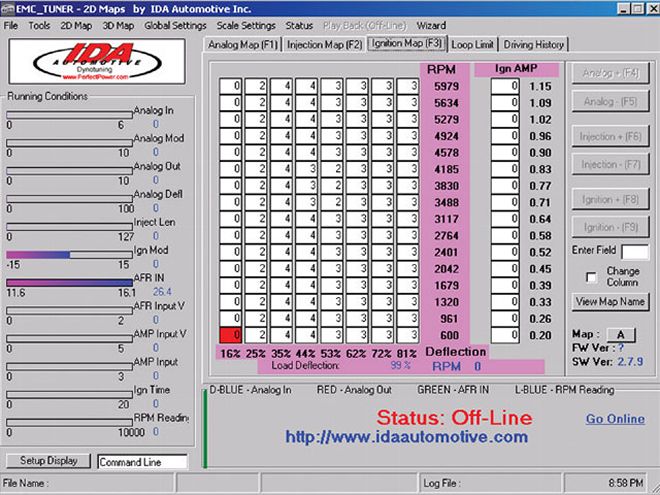Select the 44% column cell in 3488 RPM row
The image size is (660, 495).
tap(306, 202)
